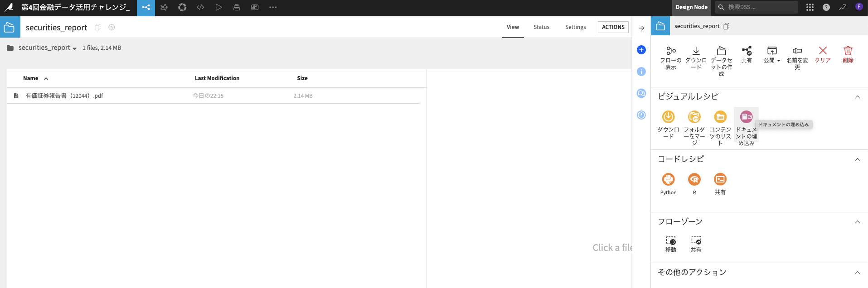868x288 pixels.
Task: Sort by Size column header
Action: [302, 78]
